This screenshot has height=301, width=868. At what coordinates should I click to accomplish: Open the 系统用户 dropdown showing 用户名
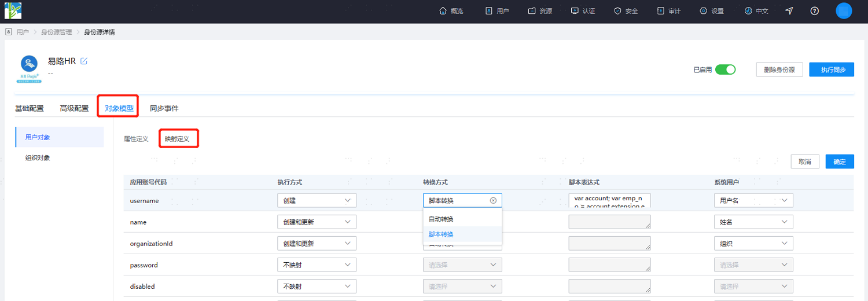point(753,200)
